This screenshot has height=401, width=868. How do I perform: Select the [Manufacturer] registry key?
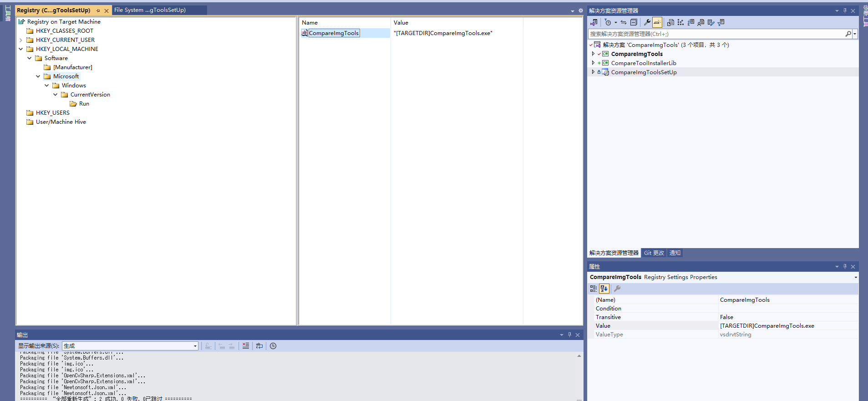coord(72,67)
